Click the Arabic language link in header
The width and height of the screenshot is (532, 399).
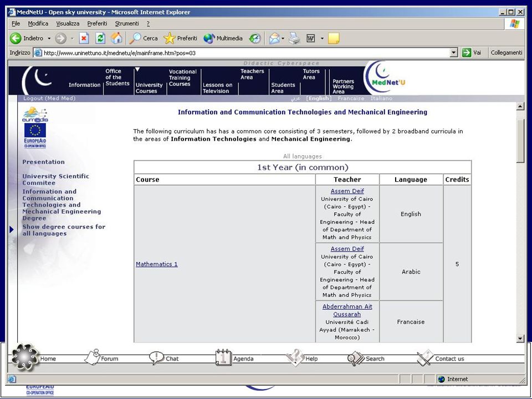[295, 99]
